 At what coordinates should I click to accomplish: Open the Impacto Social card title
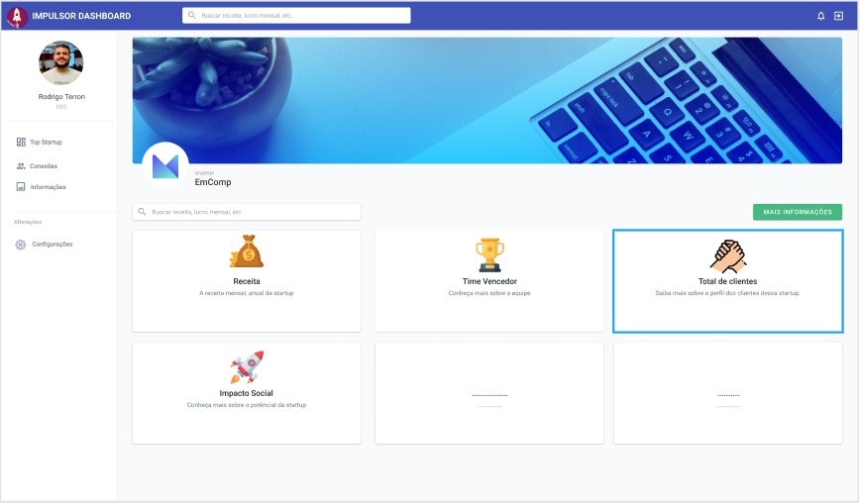pyautogui.click(x=247, y=393)
